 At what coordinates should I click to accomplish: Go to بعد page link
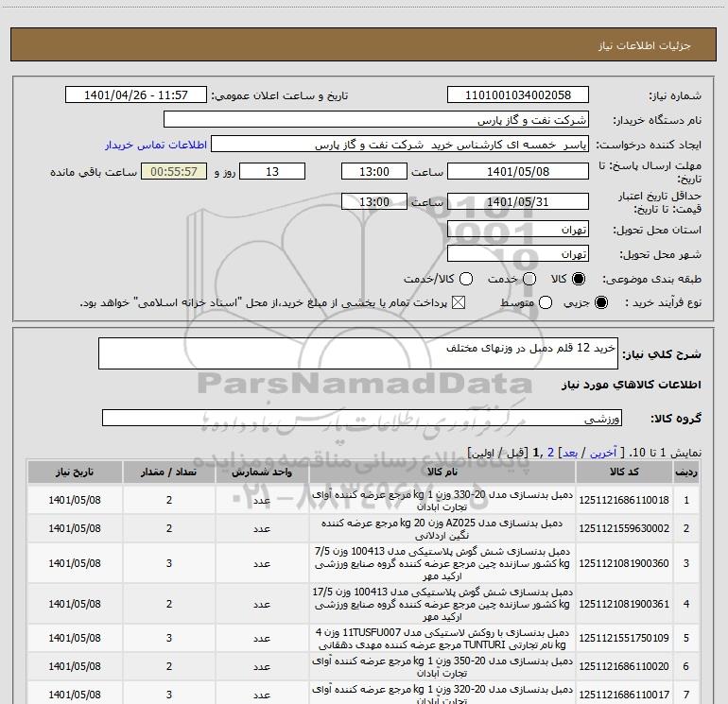[x=570, y=453]
